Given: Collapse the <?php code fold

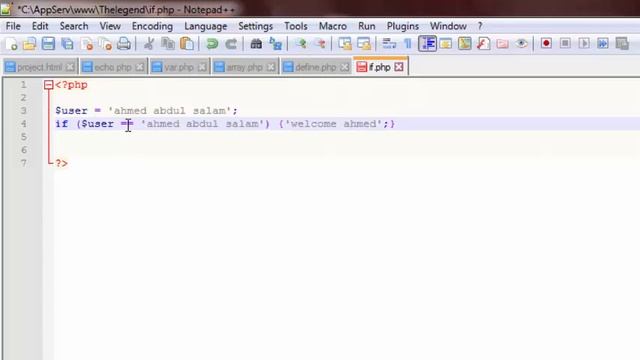Looking at the screenshot, I should (49, 85).
